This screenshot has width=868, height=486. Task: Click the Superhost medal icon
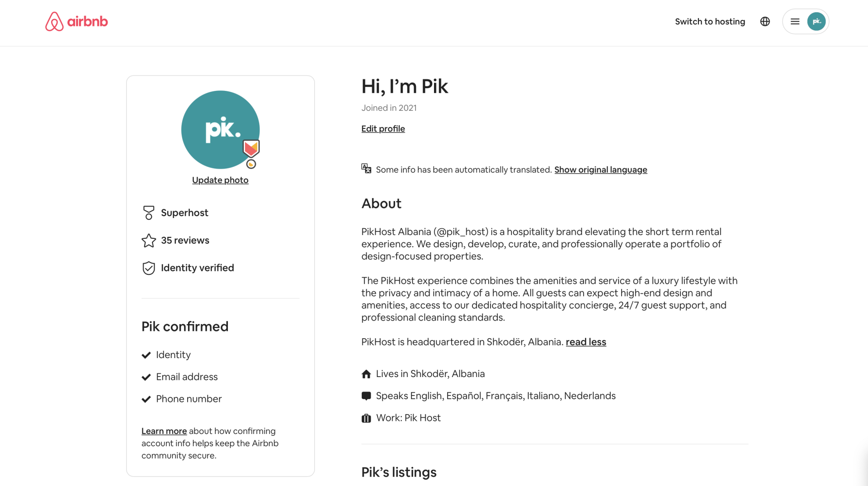[x=149, y=213]
